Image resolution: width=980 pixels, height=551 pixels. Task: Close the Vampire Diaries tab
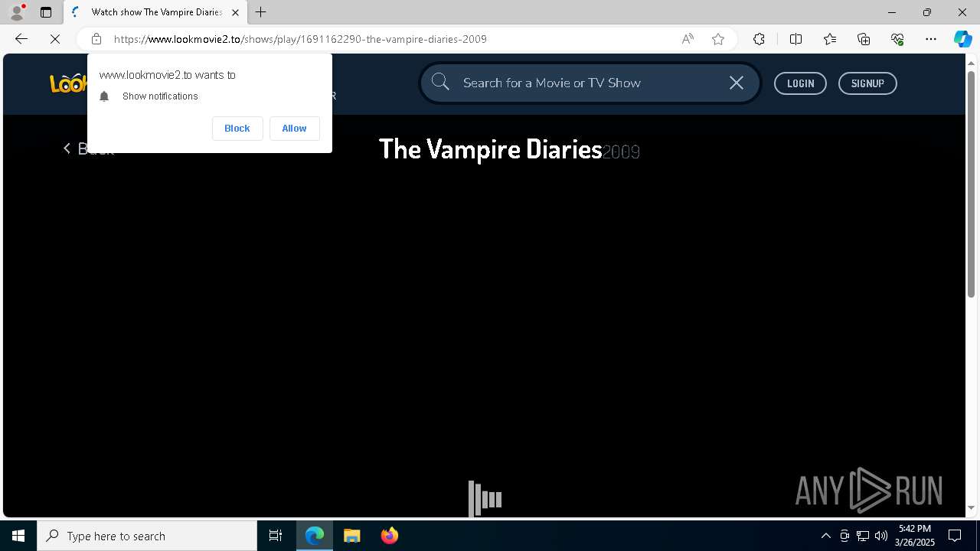(x=235, y=12)
